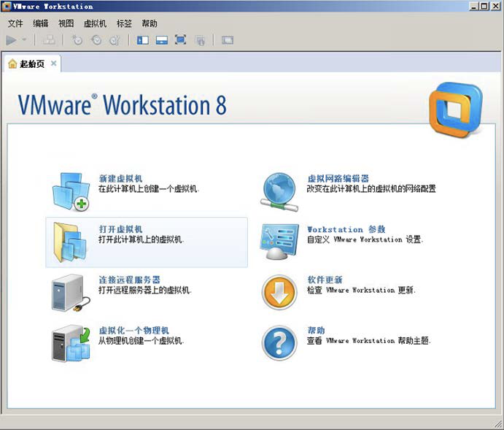504x430 pixels.
Task: Click the window resize grip corner
Action: [497, 424]
